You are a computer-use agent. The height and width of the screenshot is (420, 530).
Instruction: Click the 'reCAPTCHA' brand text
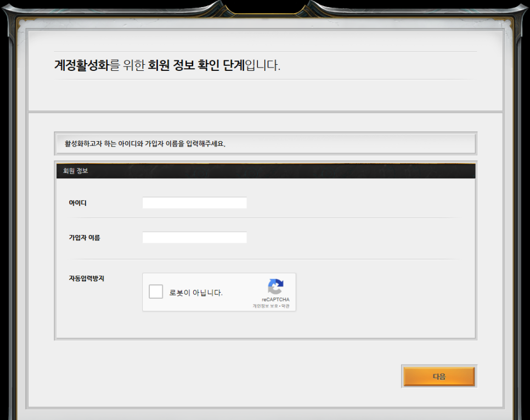click(275, 300)
